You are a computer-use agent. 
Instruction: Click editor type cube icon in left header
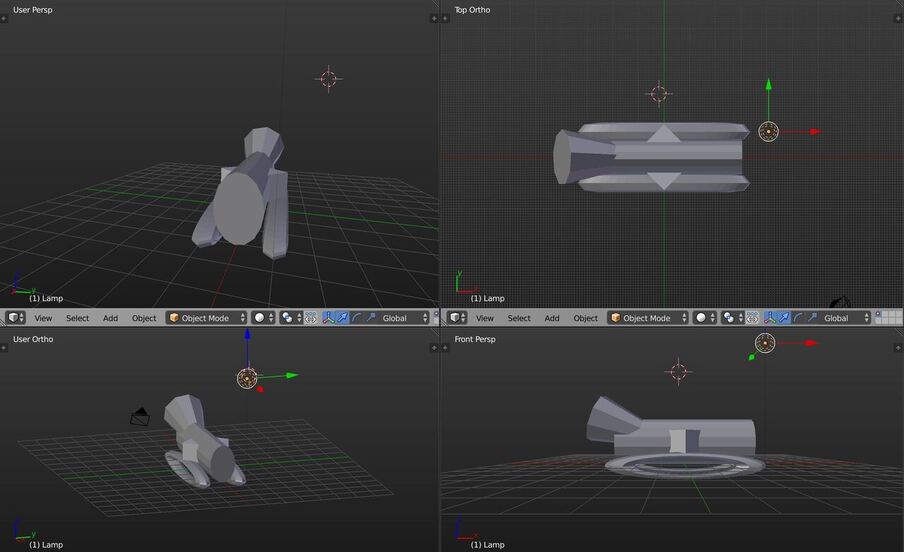[13, 318]
